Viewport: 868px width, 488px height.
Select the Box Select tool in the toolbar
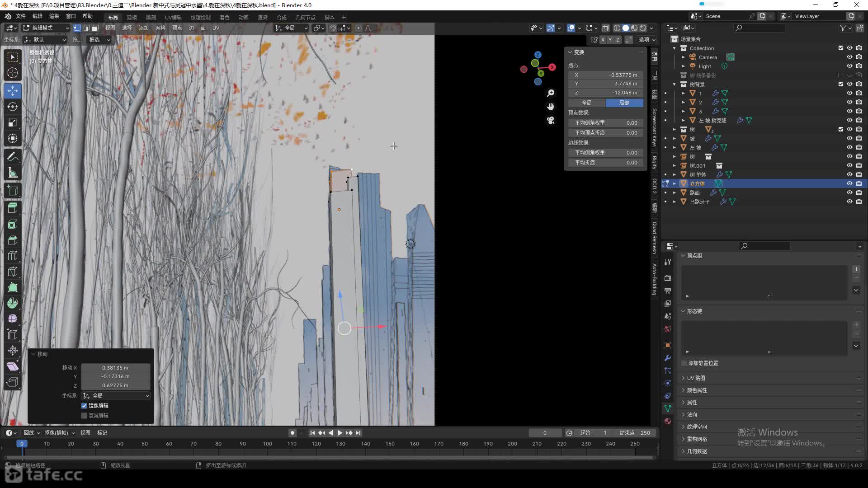[13, 57]
